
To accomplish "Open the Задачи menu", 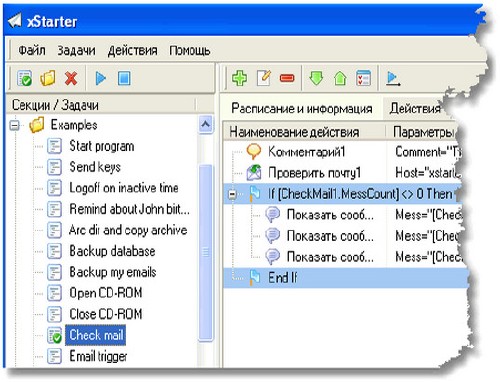I will click(x=76, y=50).
